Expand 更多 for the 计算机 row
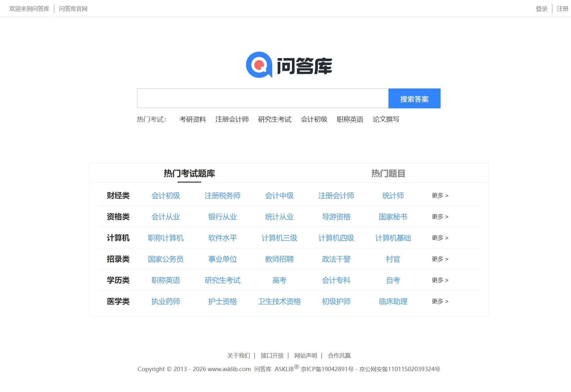This screenshot has width=571, height=392. [x=439, y=238]
